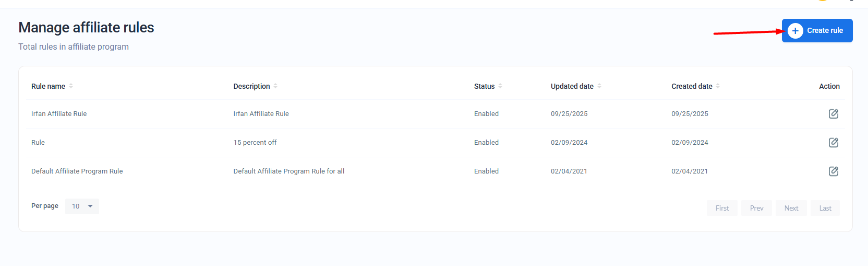This screenshot has height=266, width=868.
Task: Open the Per page dropdown
Action: (x=82, y=206)
